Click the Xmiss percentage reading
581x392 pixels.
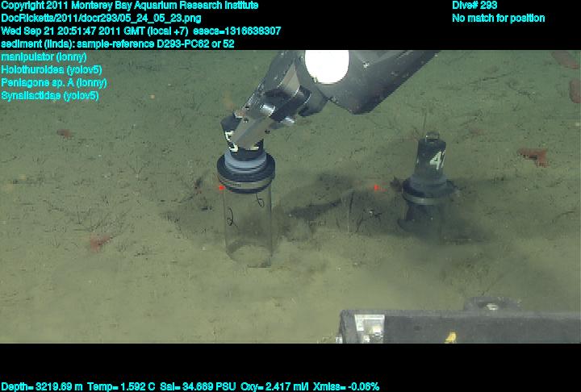click(349, 386)
